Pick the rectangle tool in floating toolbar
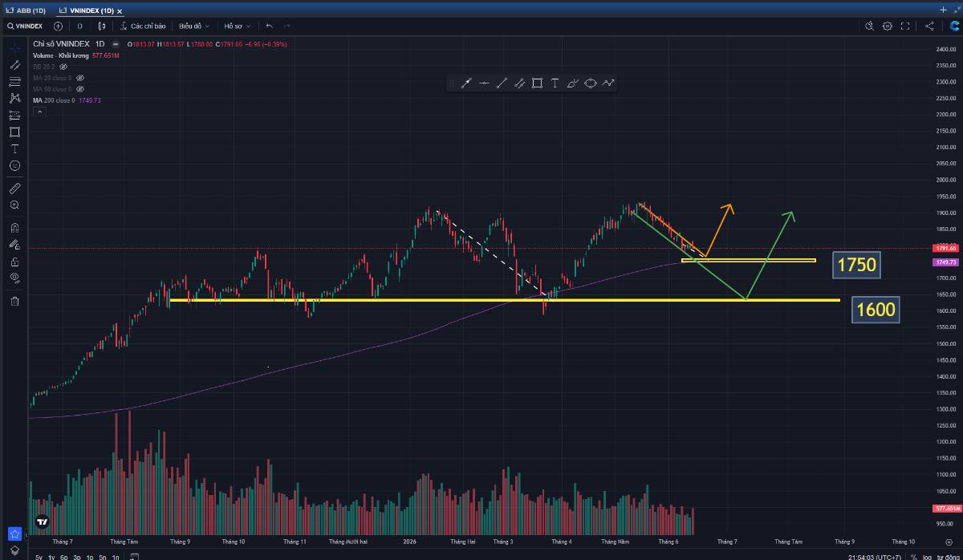Viewport: 963px width, 560px height. point(537,83)
